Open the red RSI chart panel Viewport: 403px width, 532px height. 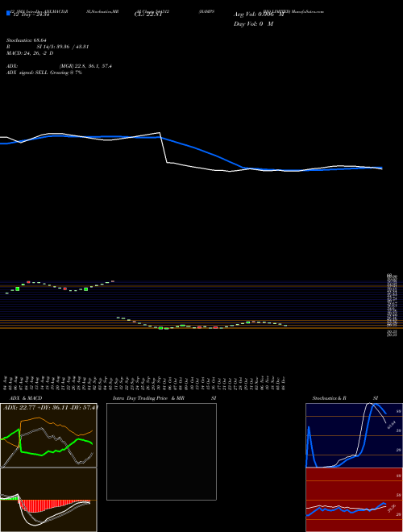354,500
